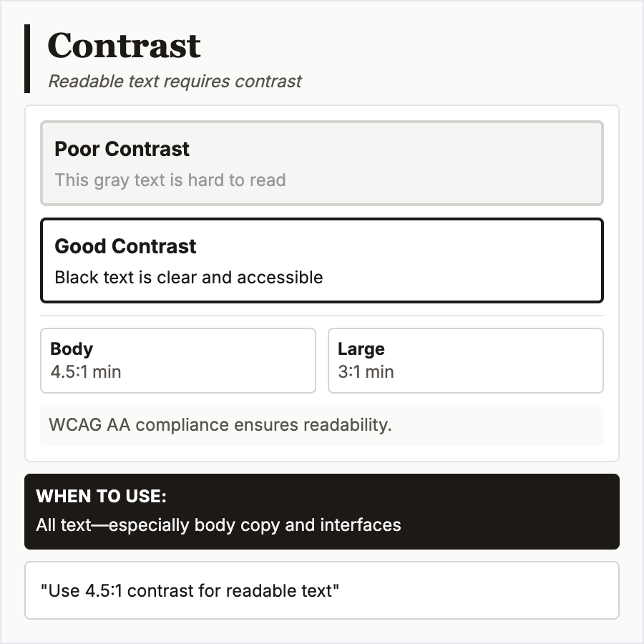Click the black vertical bar beside the title

(x=27, y=58)
